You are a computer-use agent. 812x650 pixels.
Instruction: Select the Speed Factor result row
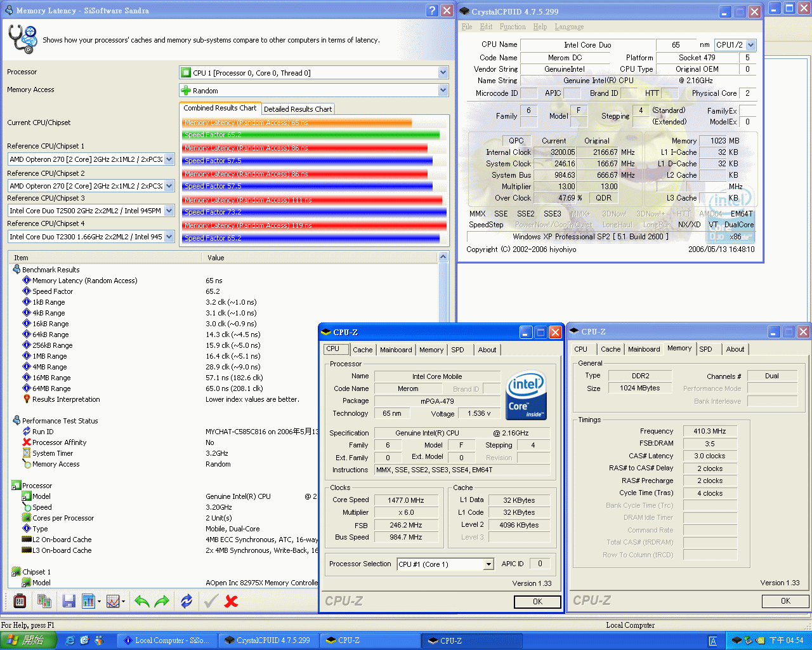click(x=53, y=291)
